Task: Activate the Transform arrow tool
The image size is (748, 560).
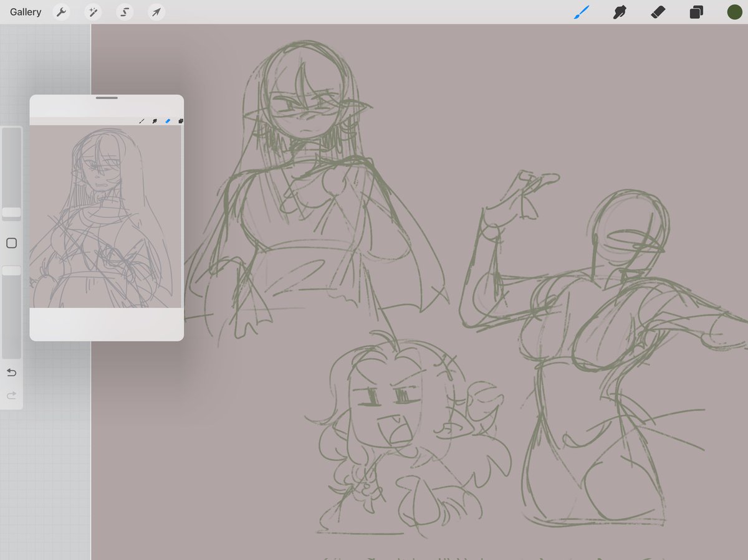Action: (x=156, y=12)
